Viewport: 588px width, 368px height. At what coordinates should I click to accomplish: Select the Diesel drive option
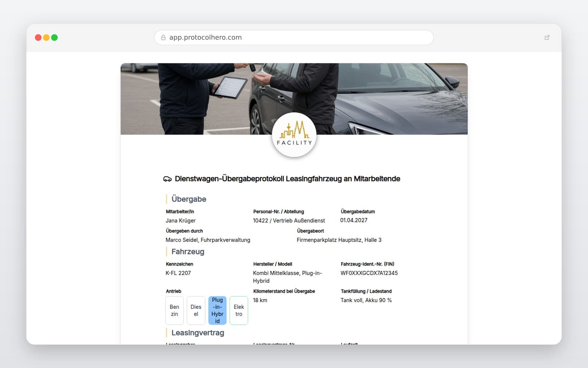(196, 310)
